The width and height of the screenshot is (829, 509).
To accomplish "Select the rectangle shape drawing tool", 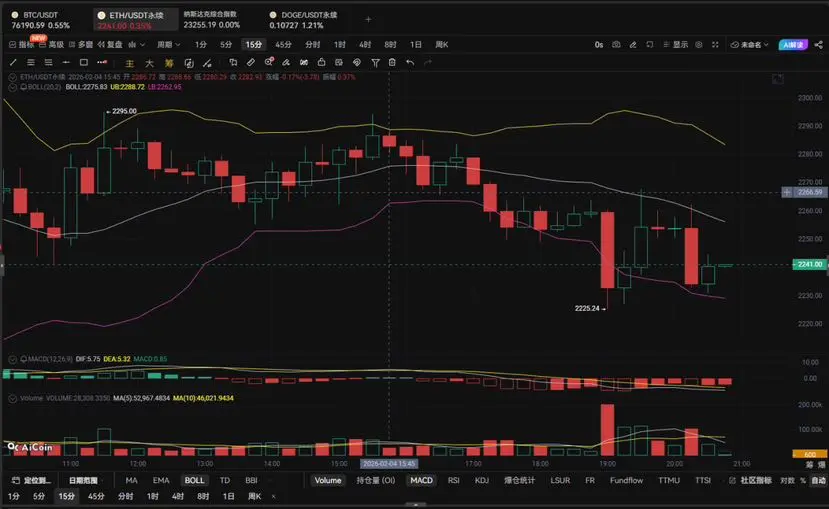I will (x=84, y=62).
